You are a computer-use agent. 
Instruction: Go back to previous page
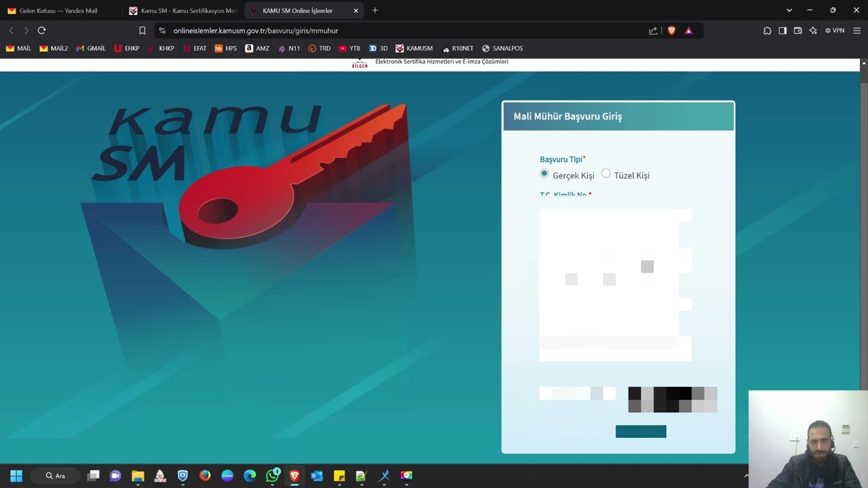(x=11, y=30)
